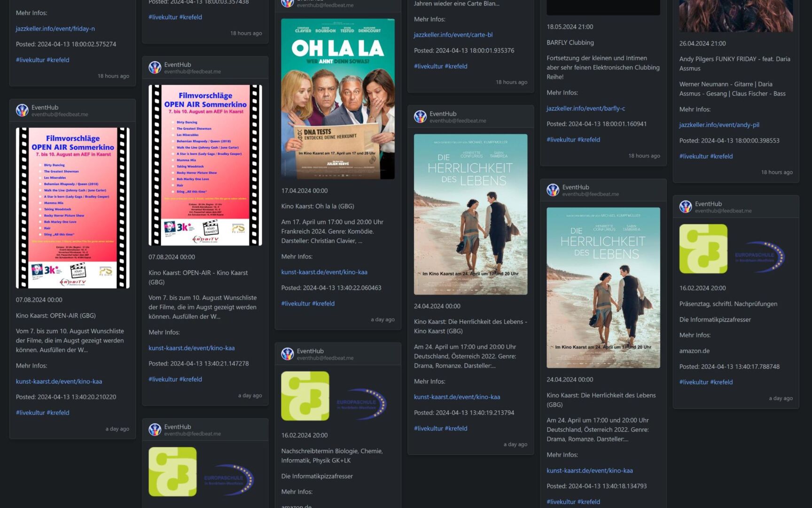Click '26.04.2024 21:00' date text
The height and width of the screenshot is (508, 812).
(x=703, y=43)
